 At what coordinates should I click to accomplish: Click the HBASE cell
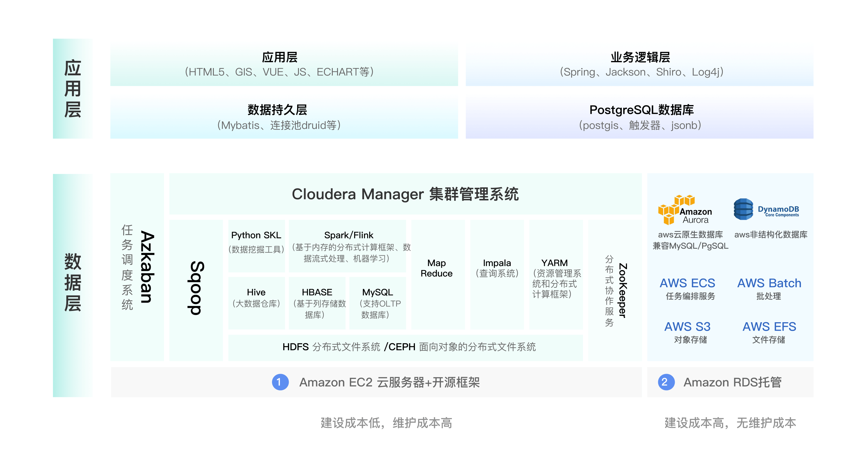click(317, 303)
